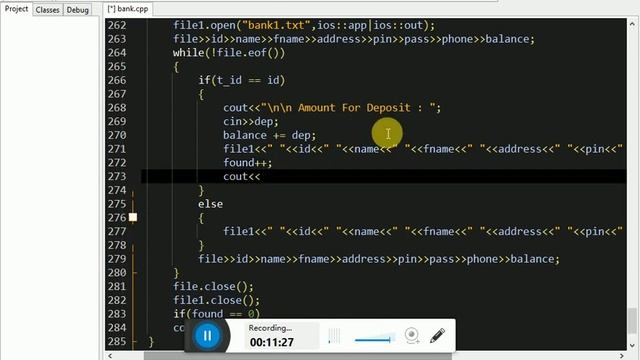Click 'while(!file.eof())' line
Image resolution: width=640 pixels, height=360 pixels.
(229, 53)
